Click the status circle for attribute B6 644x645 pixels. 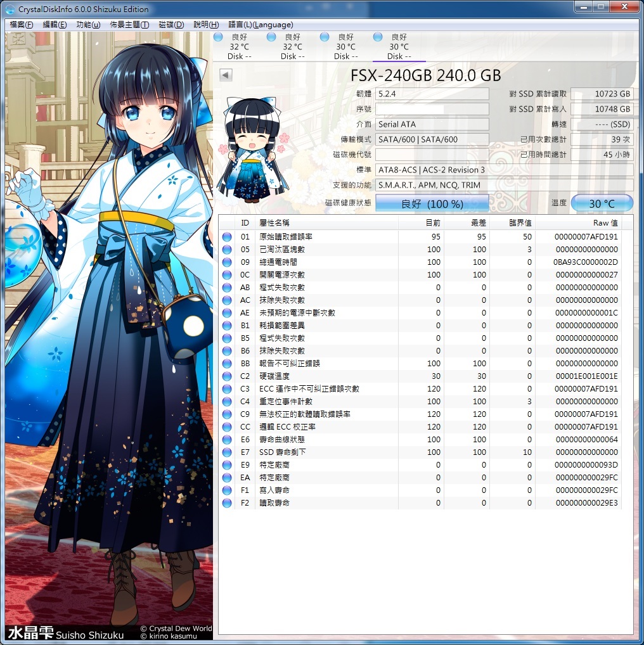point(227,351)
